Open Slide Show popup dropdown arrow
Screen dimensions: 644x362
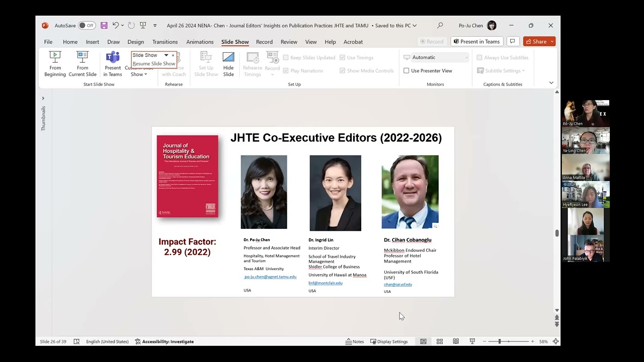click(x=166, y=55)
